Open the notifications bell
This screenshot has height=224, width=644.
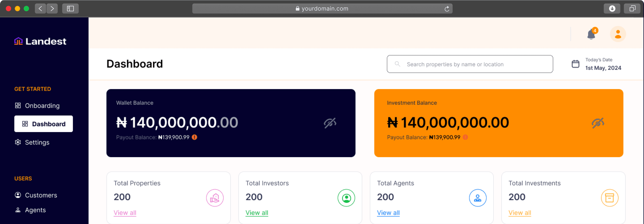(591, 34)
